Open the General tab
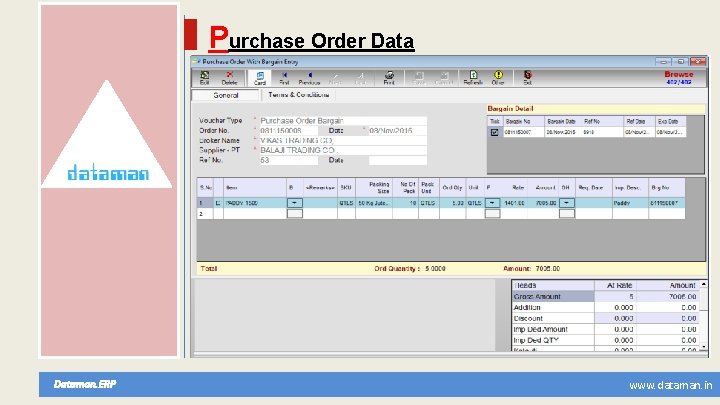The width and height of the screenshot is (720, 405). coord(225,95)
